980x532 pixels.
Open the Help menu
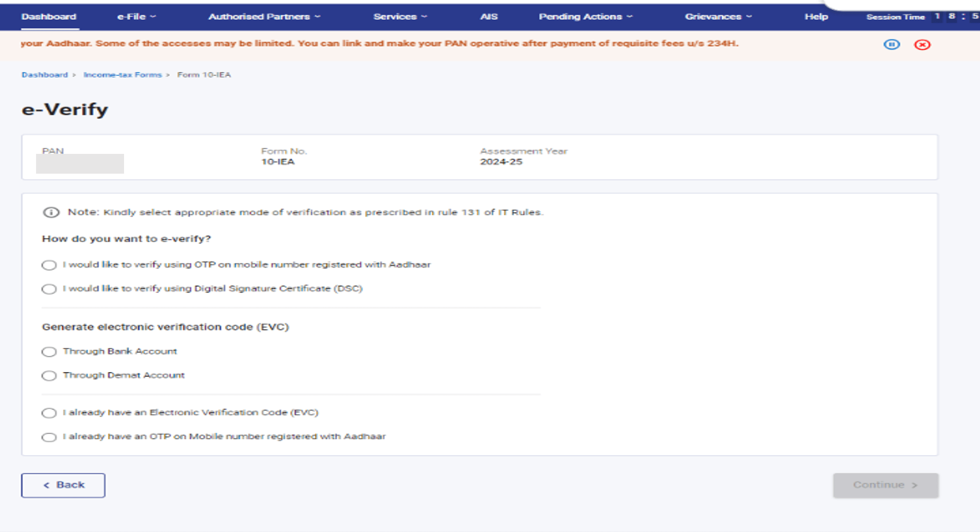[816, 17]
